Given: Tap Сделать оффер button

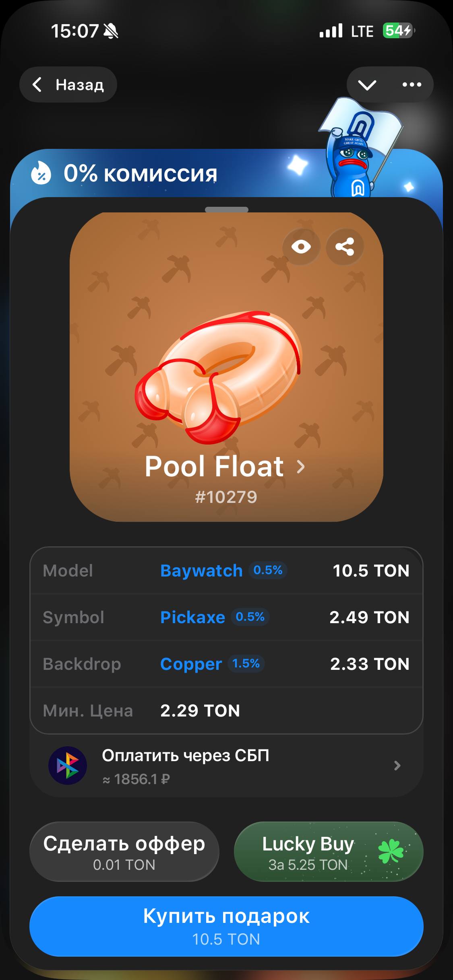Looking at the screenshot, I should click(124, 852).
